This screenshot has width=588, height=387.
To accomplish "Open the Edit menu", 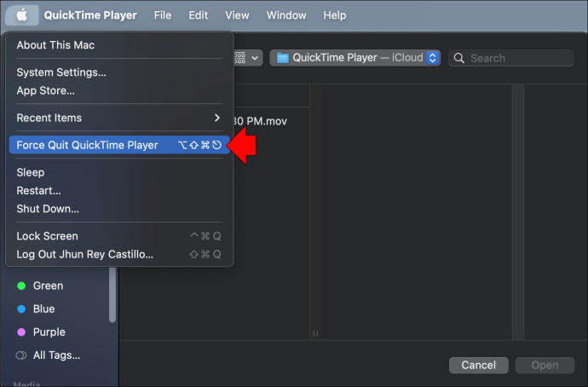I will [x=198, y=15].
